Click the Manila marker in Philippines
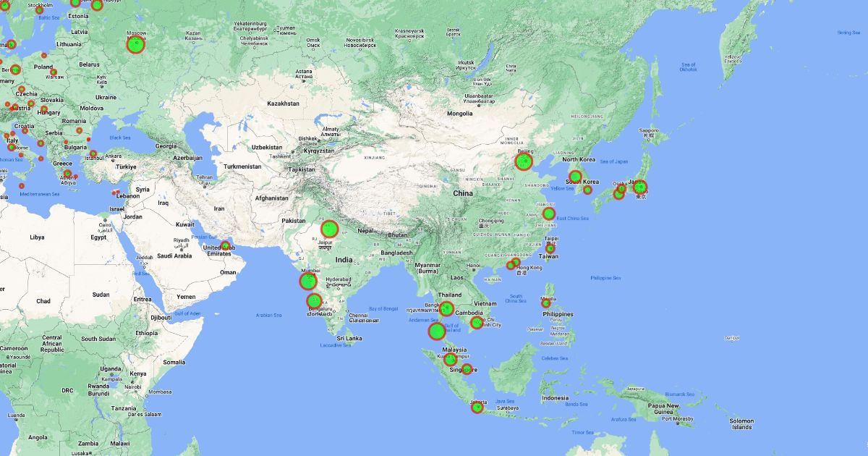 coord(546,303)
